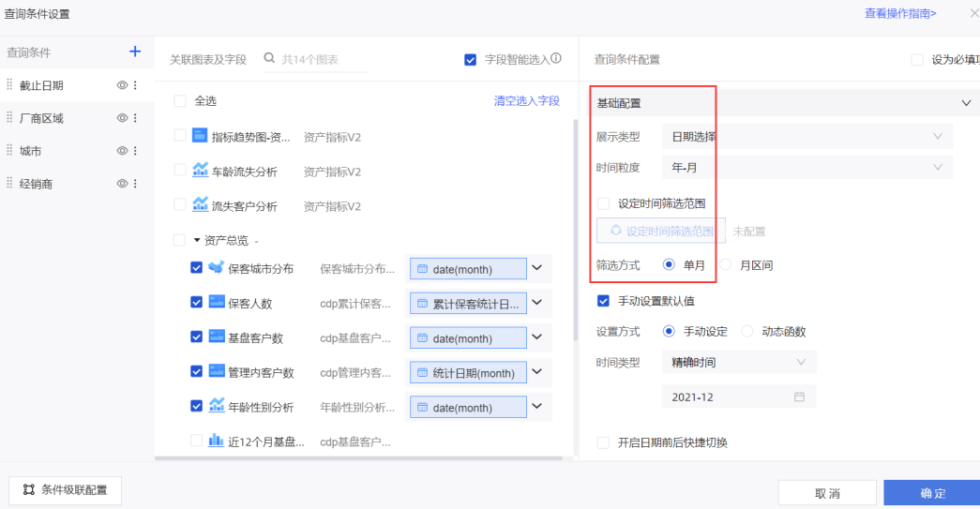Select the 城市 query condition
This screenshot has width=980, height=509.
(x=30, y=151)
